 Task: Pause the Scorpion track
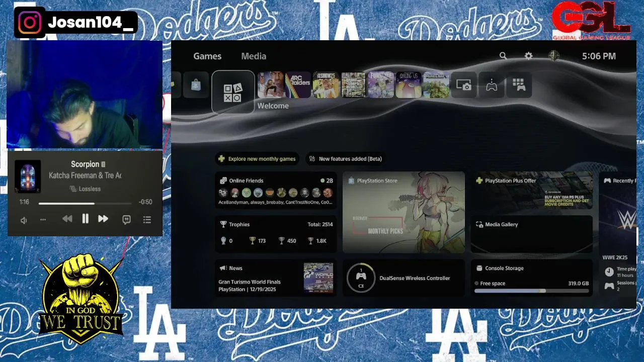pyautogui.click(x=85, y=219)
